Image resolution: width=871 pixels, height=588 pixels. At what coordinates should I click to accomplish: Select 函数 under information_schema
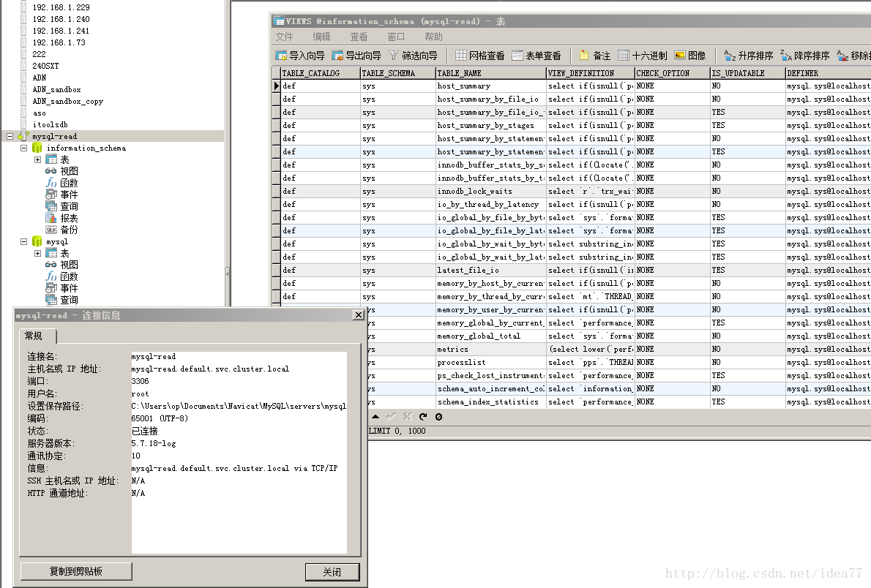click(61, 183)
